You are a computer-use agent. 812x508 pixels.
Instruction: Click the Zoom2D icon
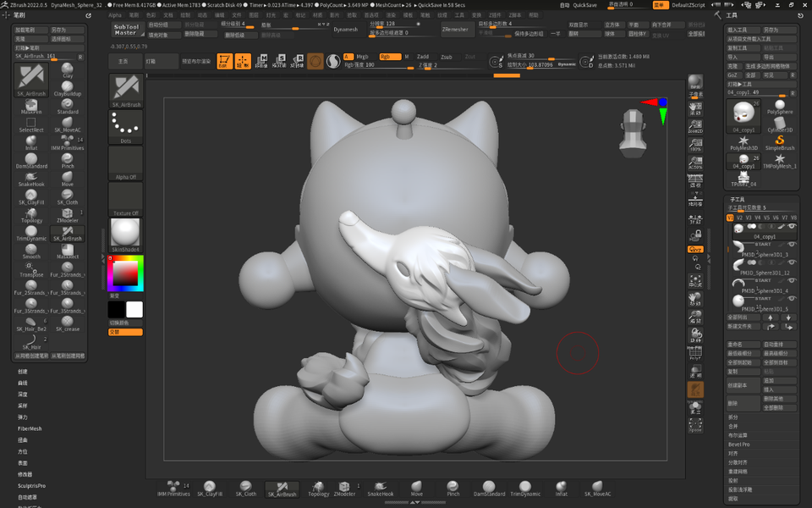click(x=695, y=126)
